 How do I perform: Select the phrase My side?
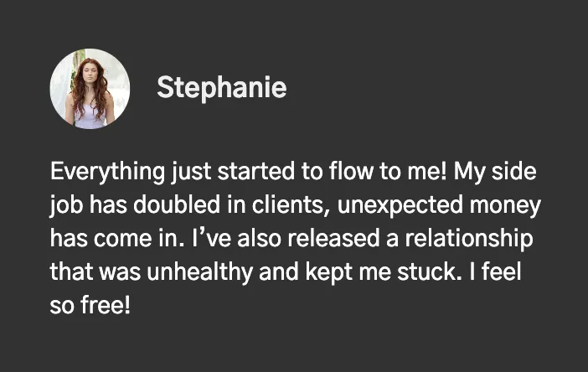pos(495,173)
